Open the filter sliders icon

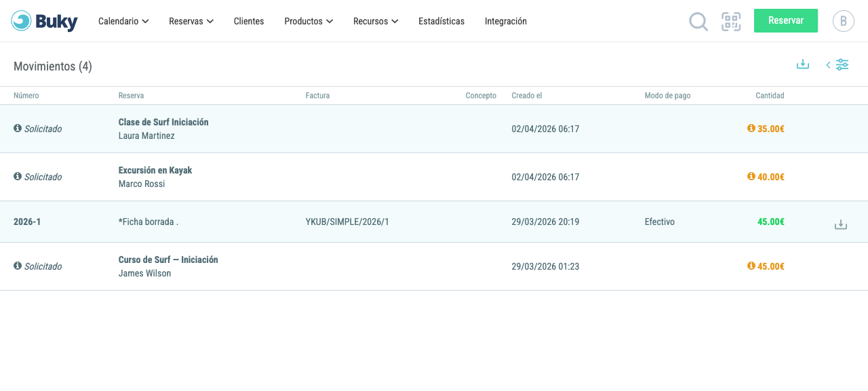coord(842,64)
